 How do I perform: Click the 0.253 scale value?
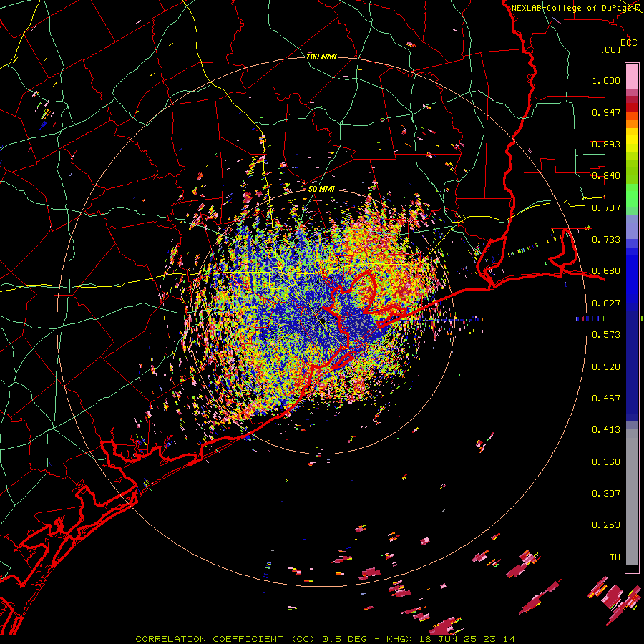[x=606, y=525]
